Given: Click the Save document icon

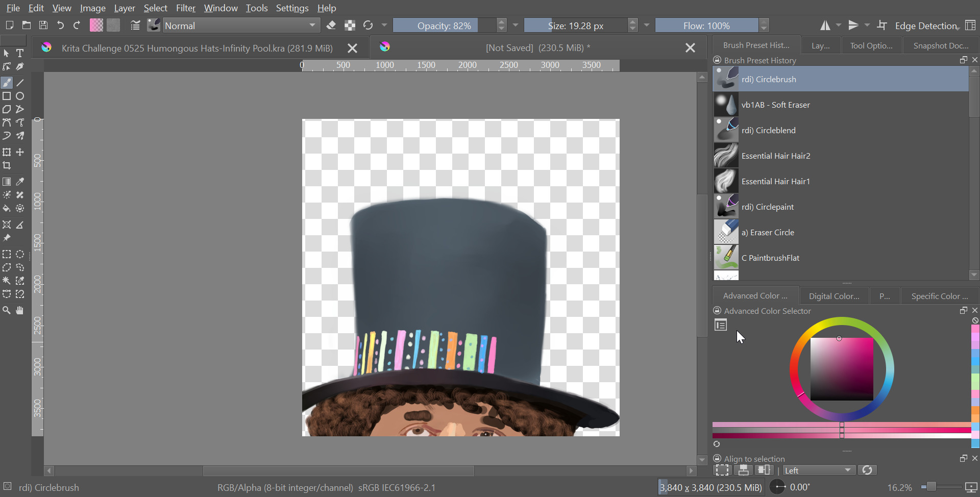Looking at the screenshot, I should (x=43, y=26).
